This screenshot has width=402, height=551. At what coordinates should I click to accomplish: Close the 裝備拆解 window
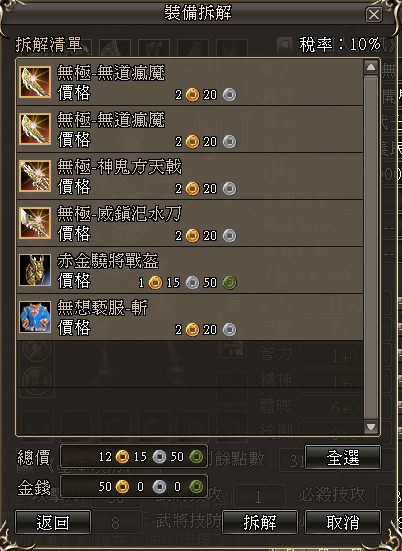coord(374,15)
